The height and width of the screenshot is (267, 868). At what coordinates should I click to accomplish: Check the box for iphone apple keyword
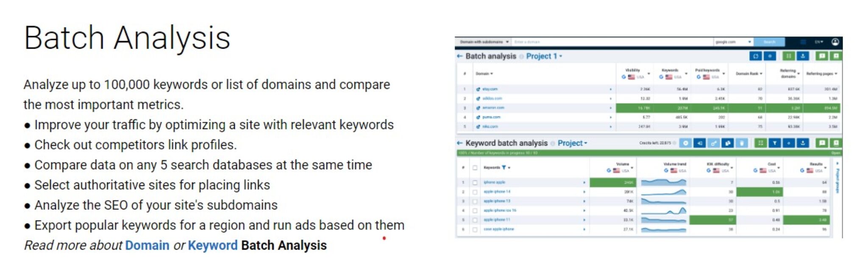(x=475, y=182)
